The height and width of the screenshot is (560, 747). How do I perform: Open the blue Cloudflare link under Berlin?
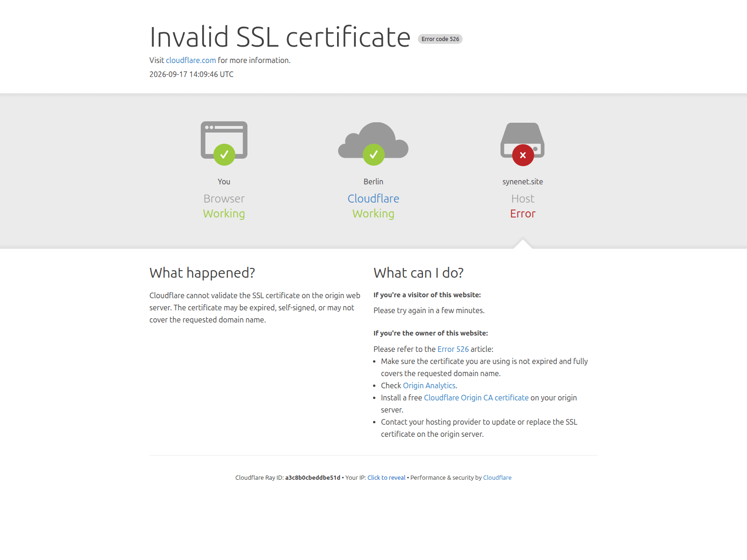coord(373,199)
